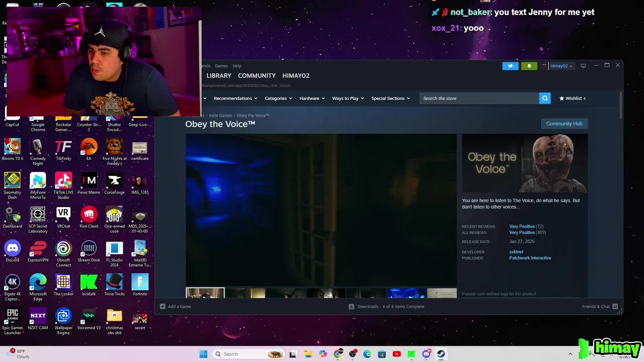The image size is (644, 362).
Task: Launch TikTok LIVE Studio desktop shortcut
Action: click(x=63, y=186)
